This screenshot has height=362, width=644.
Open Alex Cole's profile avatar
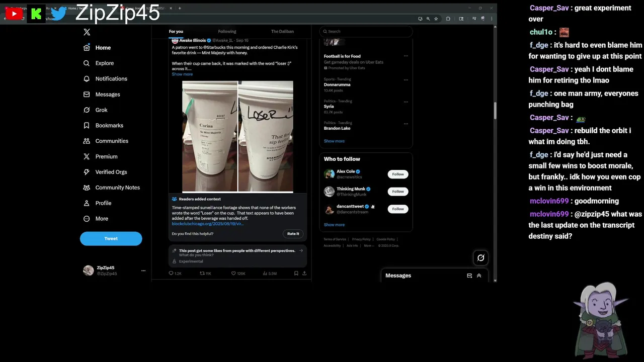[329, 174]
